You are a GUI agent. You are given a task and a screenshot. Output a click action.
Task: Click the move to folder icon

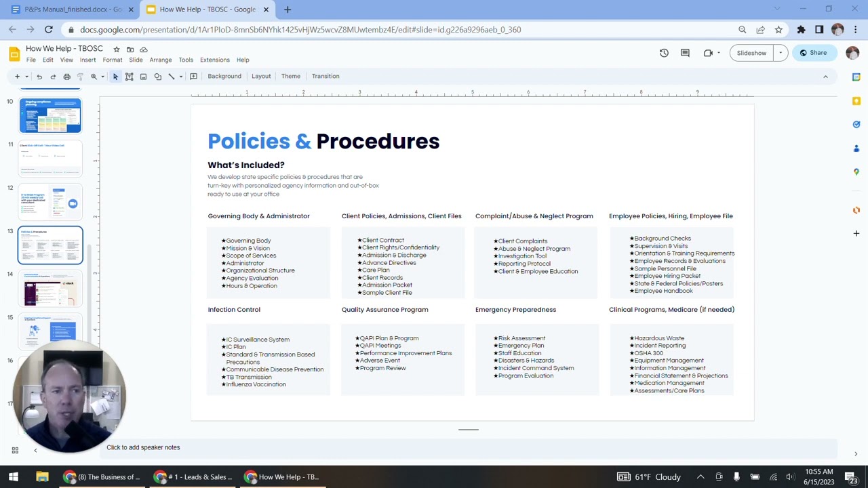point(130,49)
